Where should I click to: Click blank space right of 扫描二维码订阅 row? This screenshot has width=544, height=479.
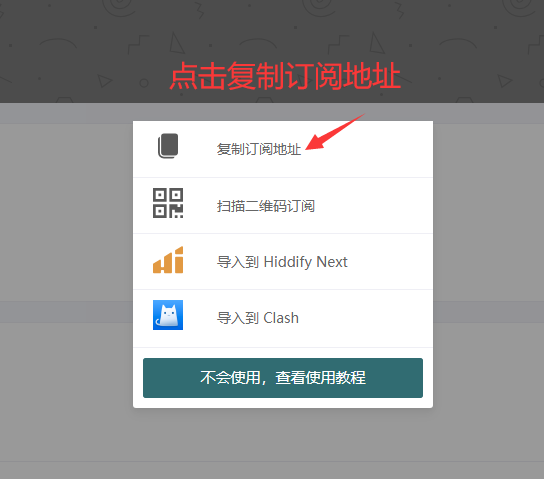tap(373, 206)
